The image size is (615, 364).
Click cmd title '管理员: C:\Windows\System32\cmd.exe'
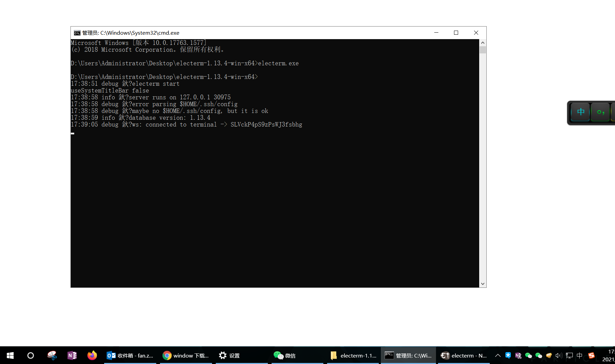coord(131,33)
